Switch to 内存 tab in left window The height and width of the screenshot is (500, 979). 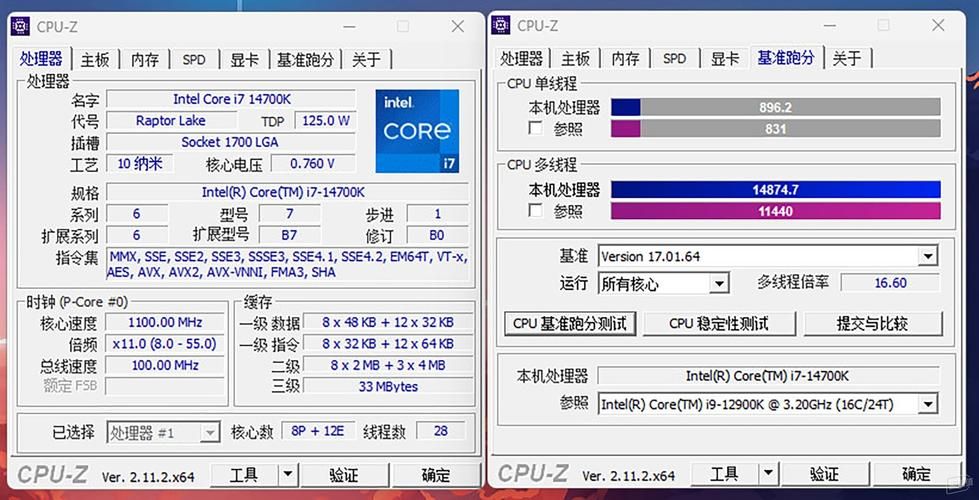click(145, 59)
